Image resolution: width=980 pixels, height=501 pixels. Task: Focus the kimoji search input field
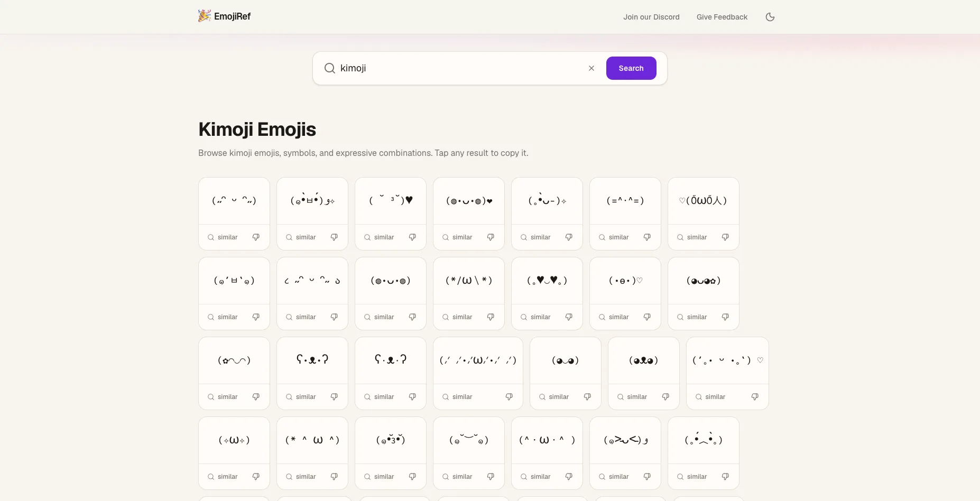[x=460, y=68]
